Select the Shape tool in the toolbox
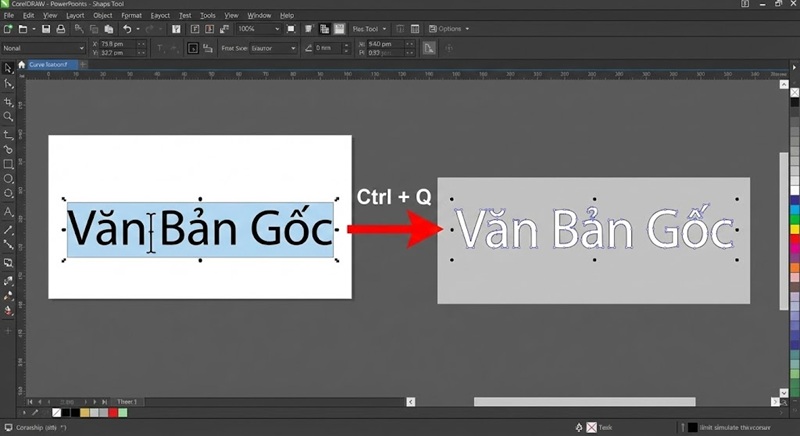This screenshot has height=436, width=800. [8, 84]
